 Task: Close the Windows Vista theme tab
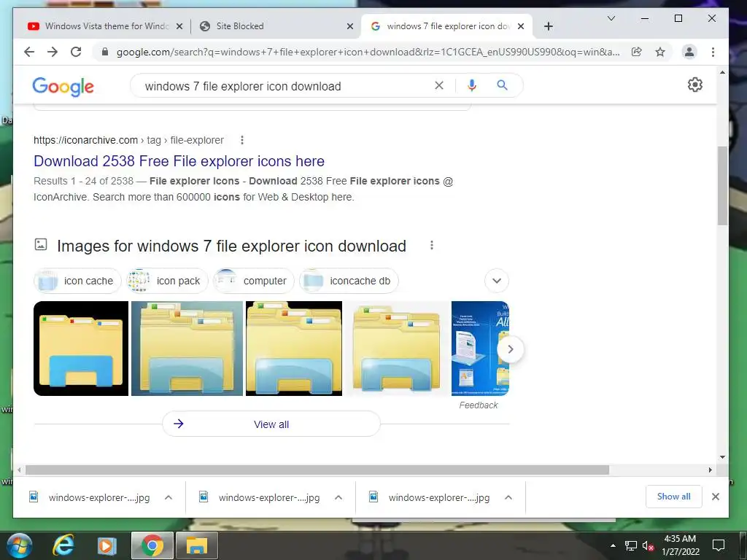point(179,26)
